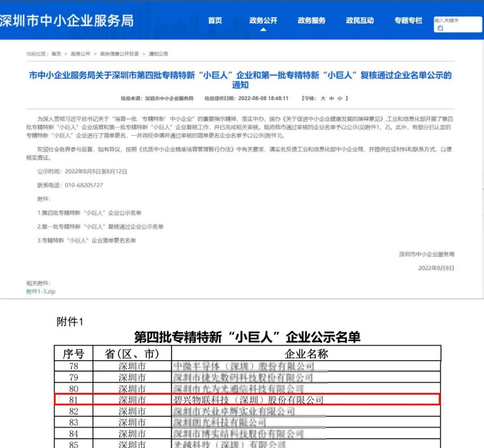Open 通知公告 breadcrumb link
The height and width of the screenshot is (448, 484).
pos(158,54)
